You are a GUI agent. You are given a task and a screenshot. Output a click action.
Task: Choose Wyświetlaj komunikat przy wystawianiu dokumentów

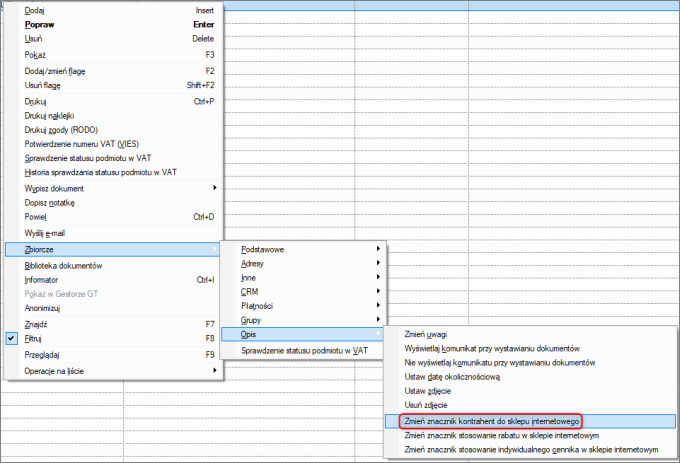tap(530, 349)
